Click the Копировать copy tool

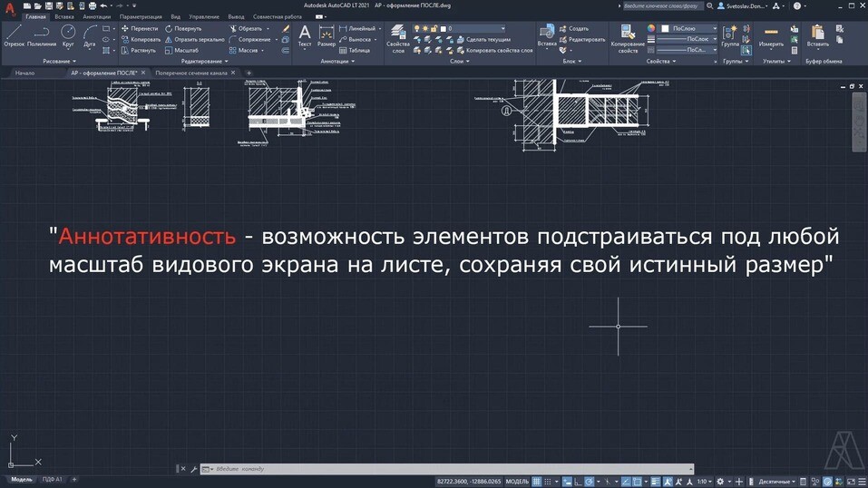(141, 39)
